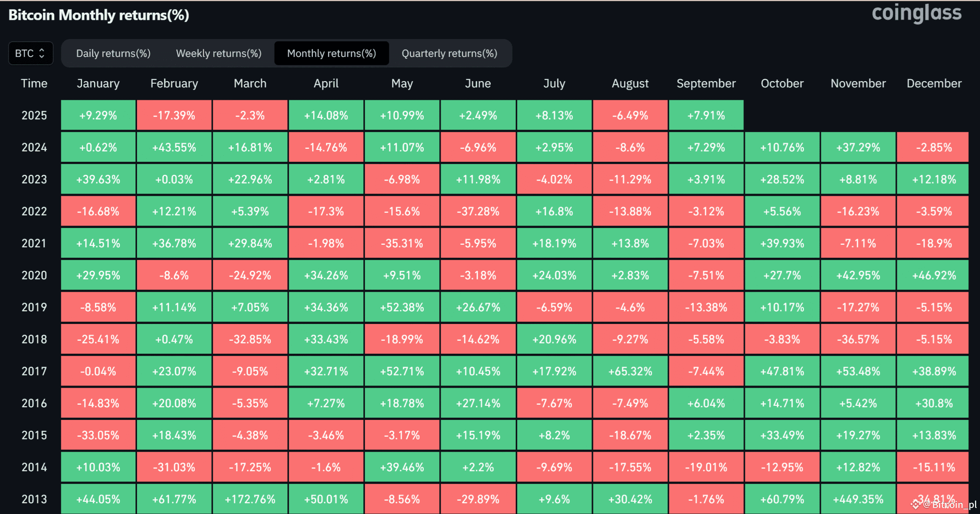The image size is (980, 514).
Task: Click the green +9.29% January 2025 cell
Action: pos(98,115)
